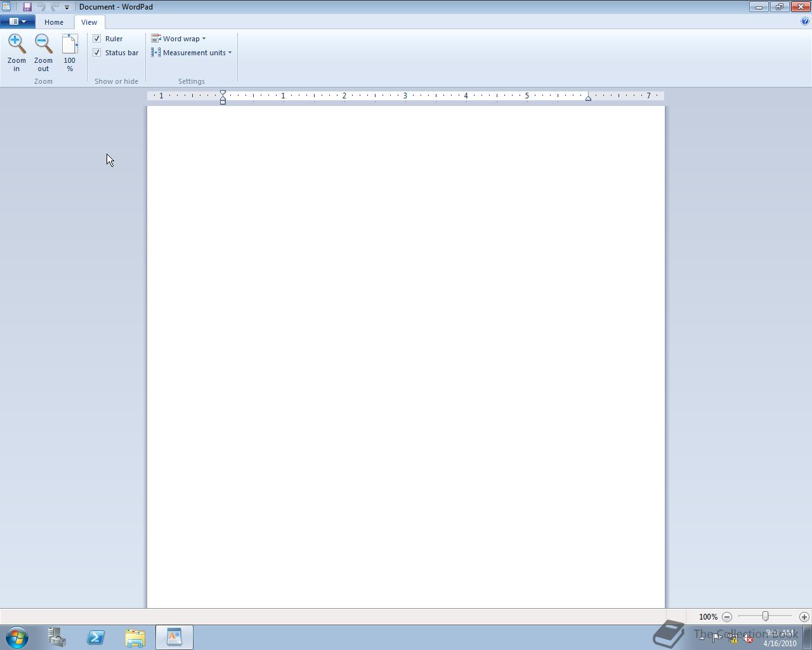Click the 4/16/2010 date in system tray
This screenshot has width=812, height=650.
pyautogui.click(x=780, y=643)
